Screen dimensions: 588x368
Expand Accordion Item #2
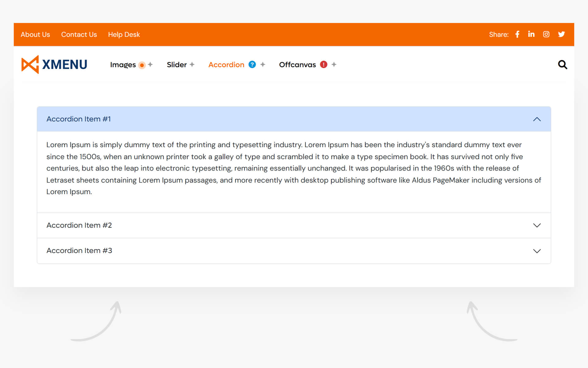coord(537,225)
